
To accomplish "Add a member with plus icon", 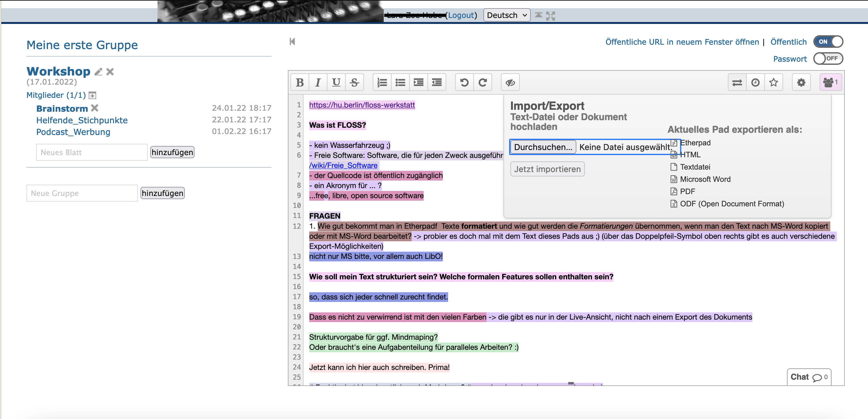I will [92, 96].
